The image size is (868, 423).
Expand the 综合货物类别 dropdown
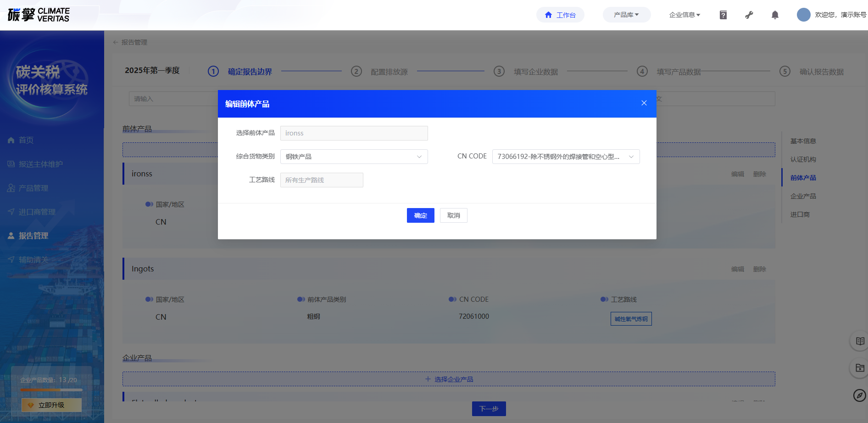click(x=354, y=157)
